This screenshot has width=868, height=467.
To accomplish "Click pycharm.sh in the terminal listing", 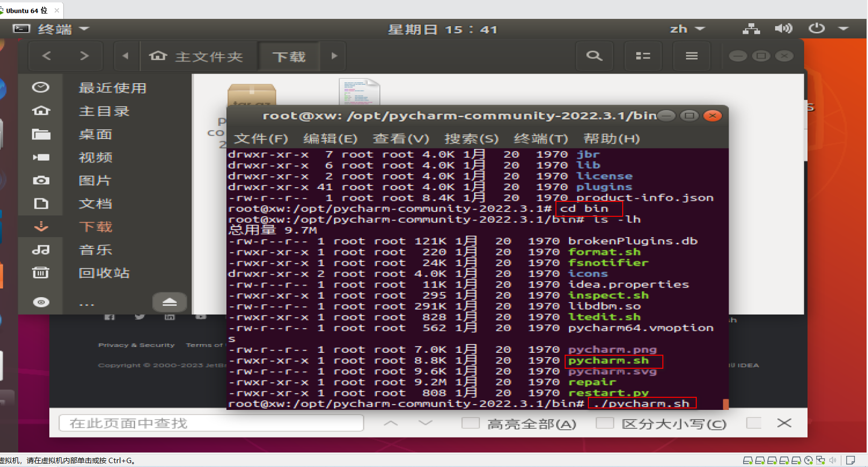I will (608, 361).
